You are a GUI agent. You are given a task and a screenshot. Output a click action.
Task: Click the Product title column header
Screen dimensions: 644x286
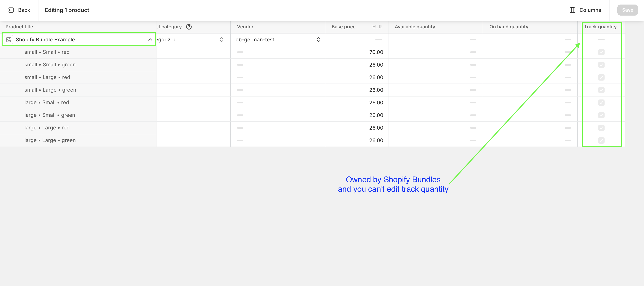point(19,27)
